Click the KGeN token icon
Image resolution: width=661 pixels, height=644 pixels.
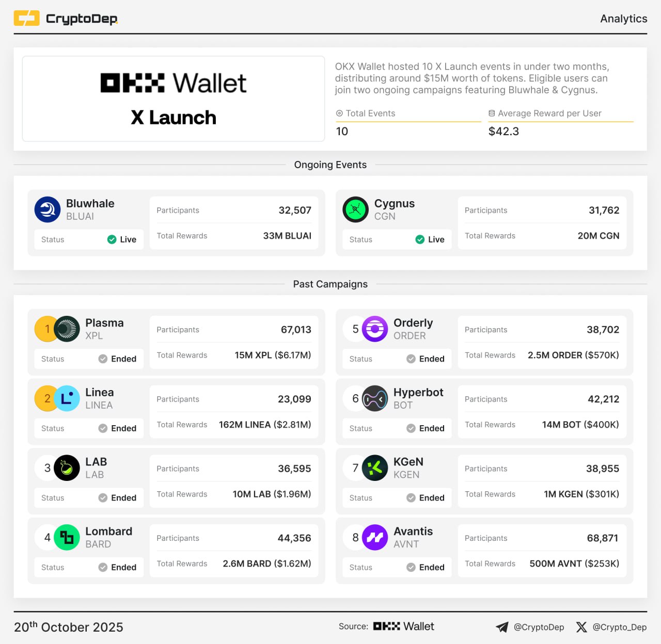(x=375, y=468)
